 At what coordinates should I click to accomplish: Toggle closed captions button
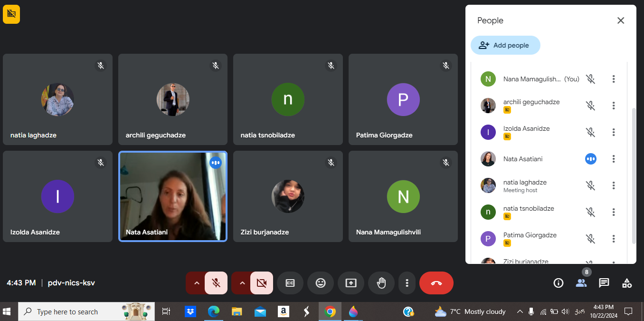[x=290, y=283]
